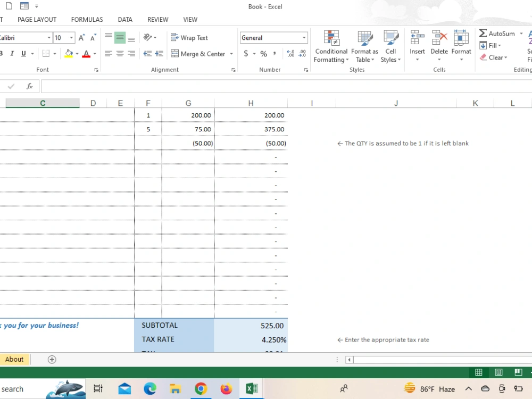Screen dimensions: 532x399
Task: Add a new sheet with plus button
Action: coord(52,360)
